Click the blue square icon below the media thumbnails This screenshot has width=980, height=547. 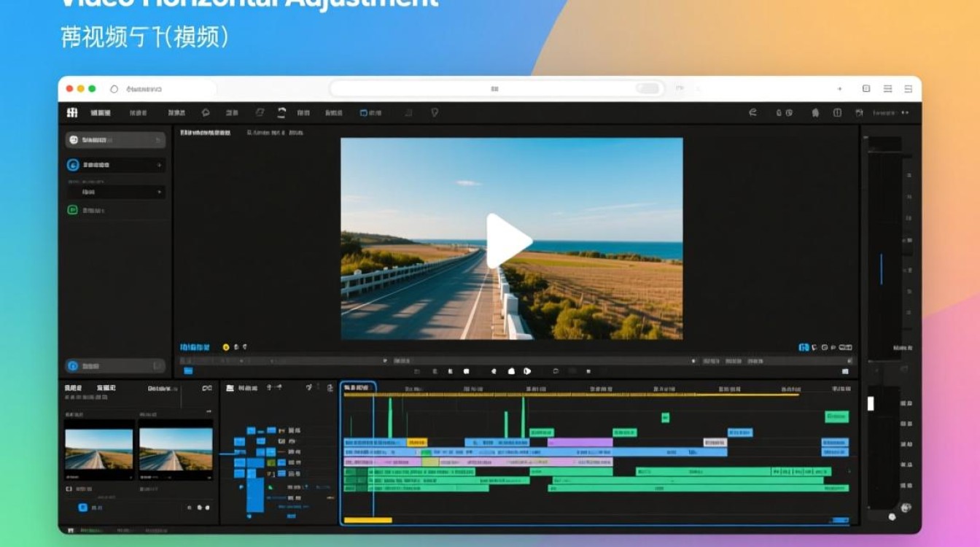(x=83, y=507)
